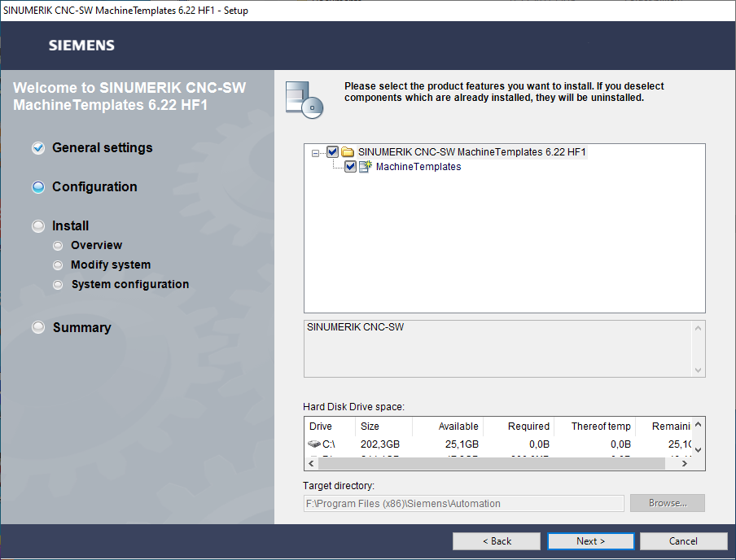Click the Install step bullet icon
The width and height of the screenshot is (736, 560).
pyautogui.click(x=38, y=226)
